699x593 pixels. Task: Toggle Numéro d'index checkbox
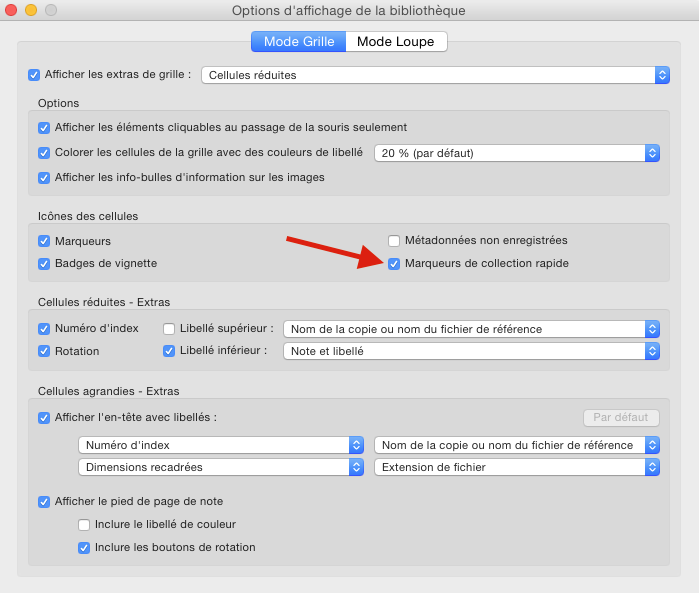[x=44, y=329]
